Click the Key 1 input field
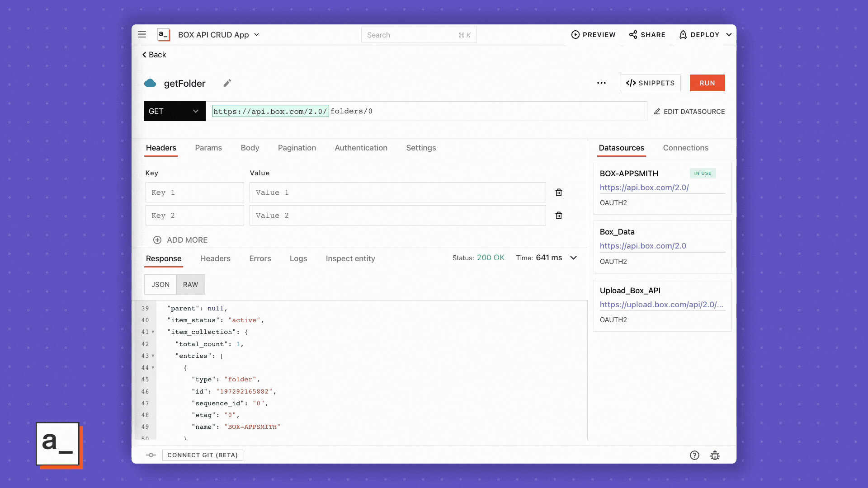Screen dimensions: 868x488 (x=195, y=192)
